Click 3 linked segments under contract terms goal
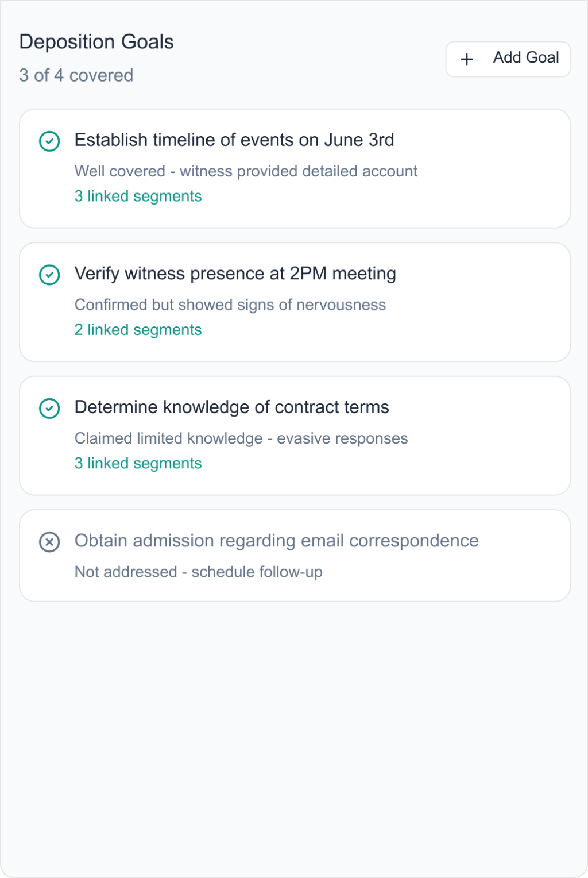The image size is (588, 878). point(137,463)
